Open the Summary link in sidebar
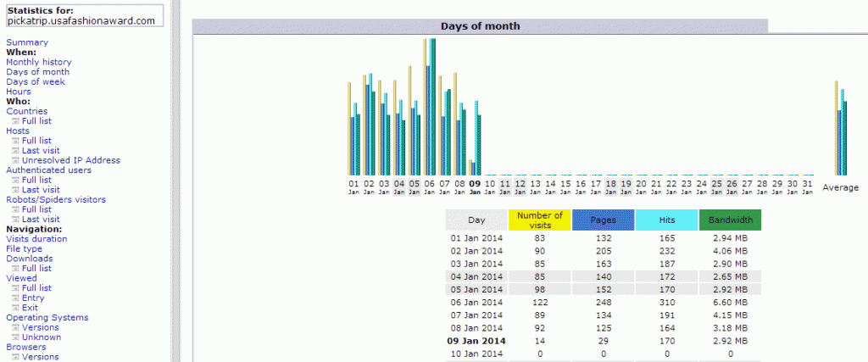The width and height of the screenshot is (868, 362). point(27,42)
